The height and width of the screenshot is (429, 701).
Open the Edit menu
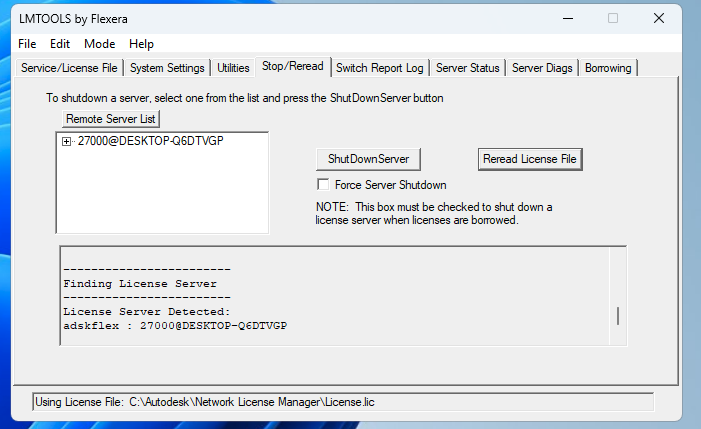tap(59, 44)
